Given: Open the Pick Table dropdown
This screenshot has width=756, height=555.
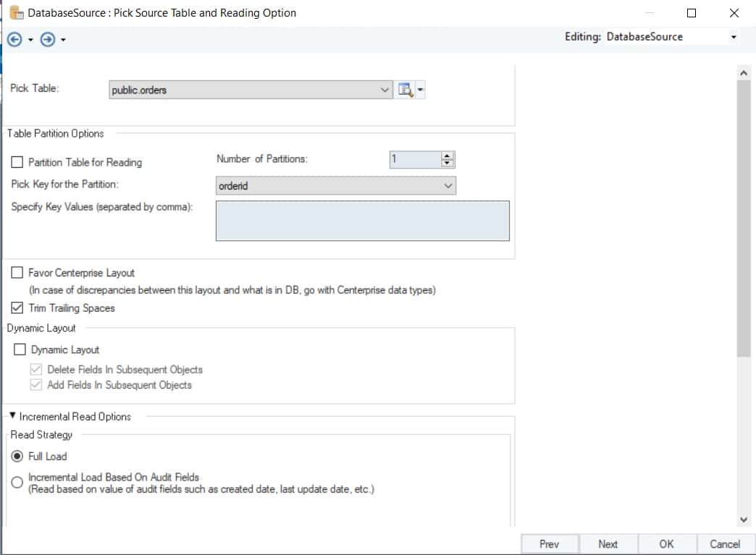Looking at the screenshot, I should coord(385,89).
